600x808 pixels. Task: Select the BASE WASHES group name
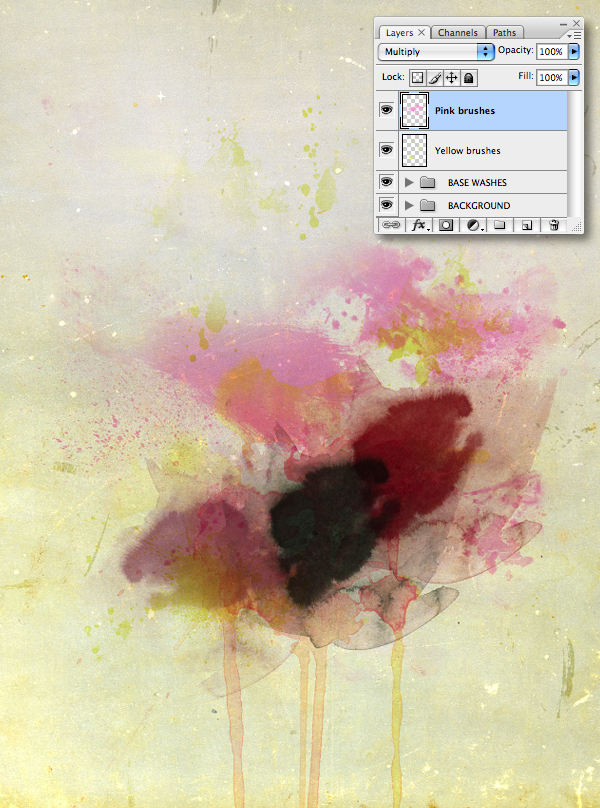coord(477,182)
